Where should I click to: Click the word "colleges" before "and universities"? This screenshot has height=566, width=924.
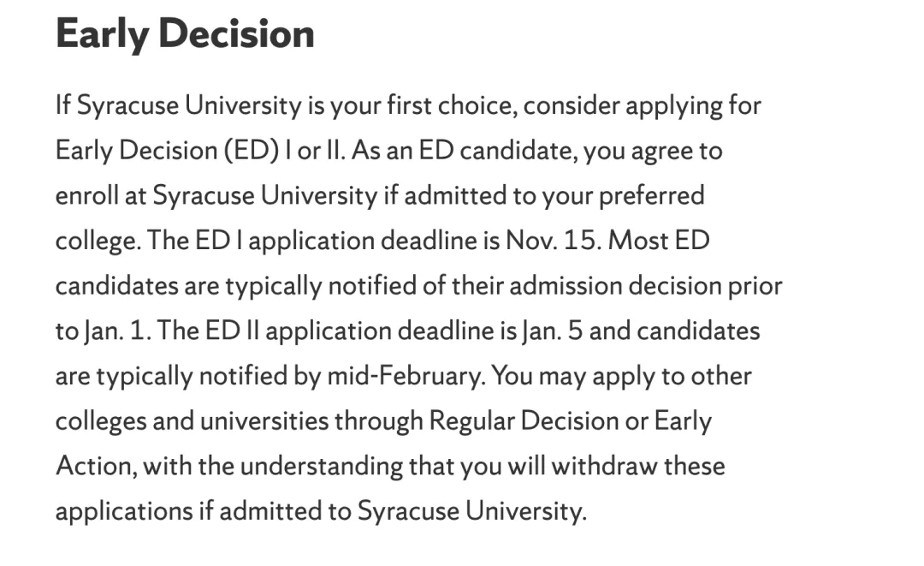pos(101,421)
